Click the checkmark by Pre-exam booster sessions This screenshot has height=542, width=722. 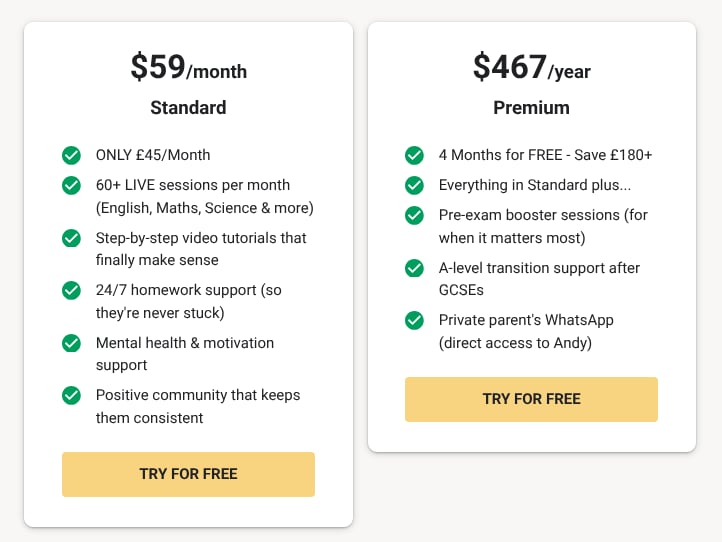coord(414,215)
